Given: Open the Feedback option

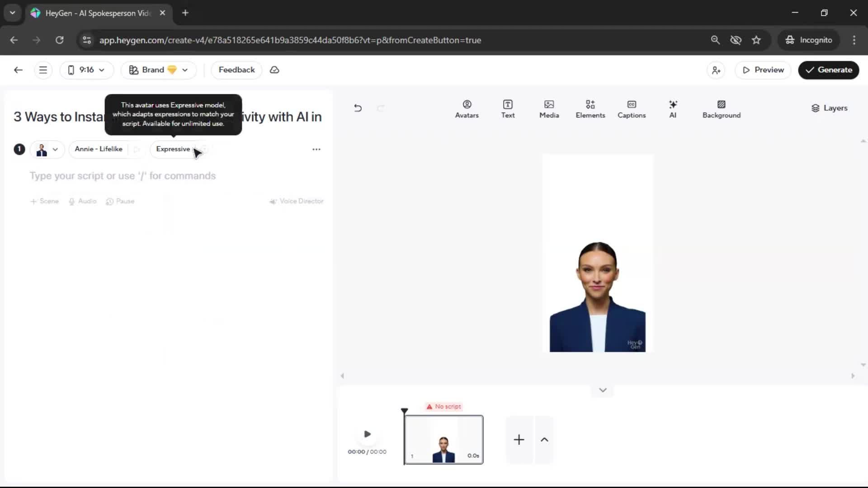Looking at the screenshot, I should [236, 70].
